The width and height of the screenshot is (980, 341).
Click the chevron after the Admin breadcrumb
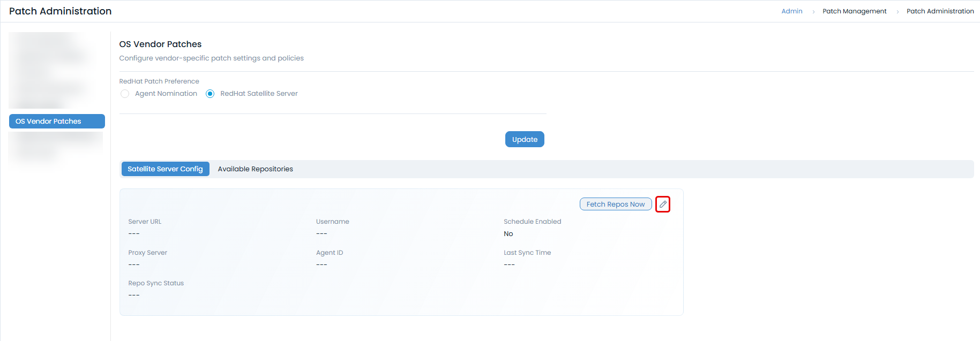[813, 12]
